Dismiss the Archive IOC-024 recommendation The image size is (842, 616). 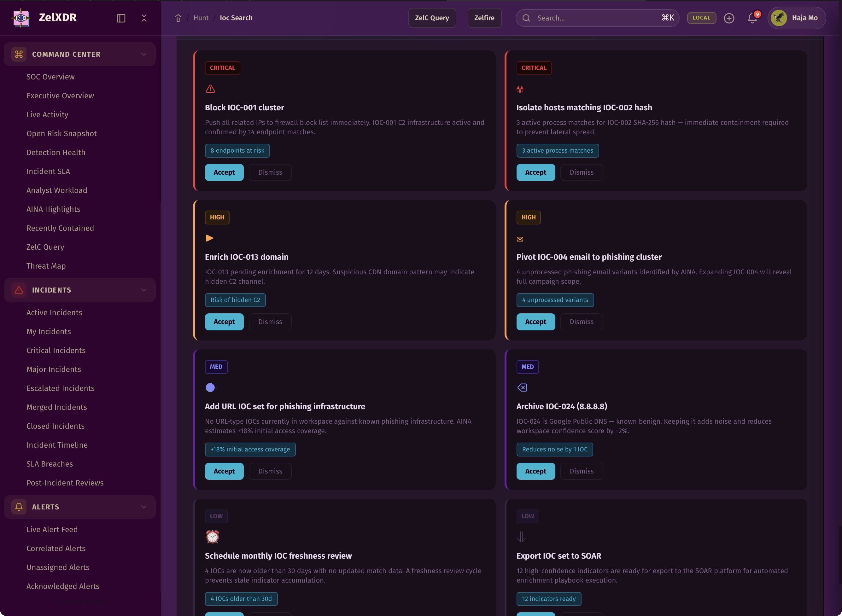(581, 471)
